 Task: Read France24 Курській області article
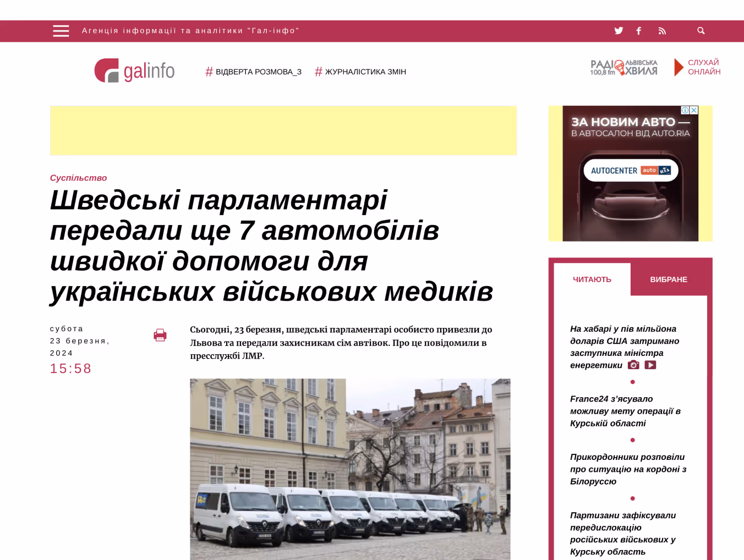coord(625,411)
